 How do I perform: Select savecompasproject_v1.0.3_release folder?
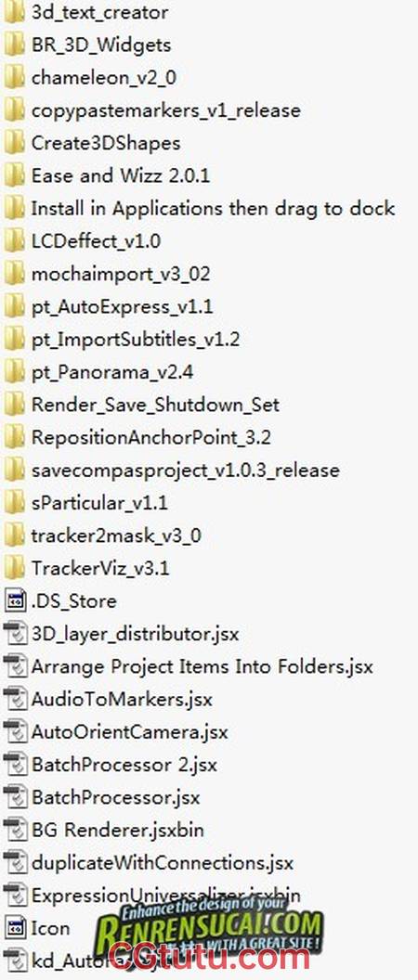tap(185, 470)
